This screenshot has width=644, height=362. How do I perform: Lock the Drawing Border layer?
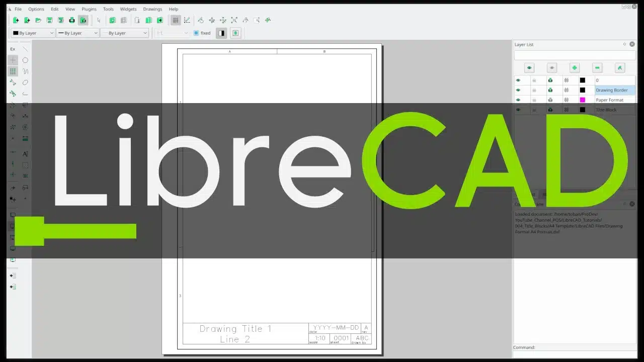[x=535, y=90]
